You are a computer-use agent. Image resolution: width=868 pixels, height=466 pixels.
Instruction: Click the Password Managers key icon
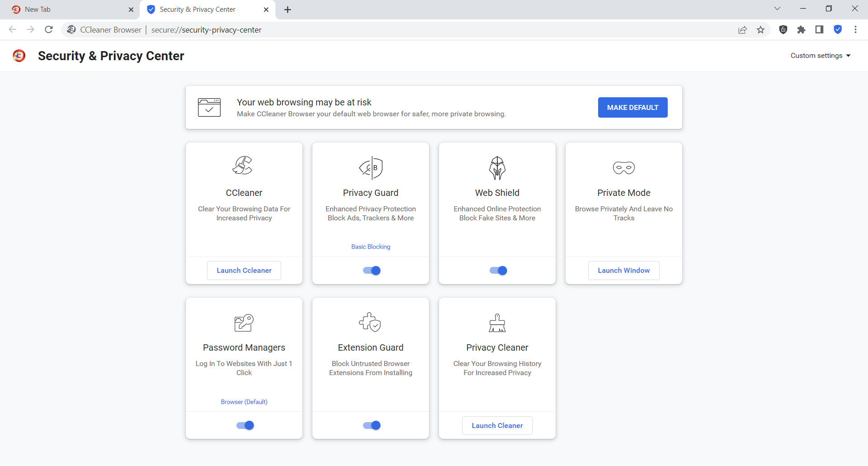tap(244, 323)
